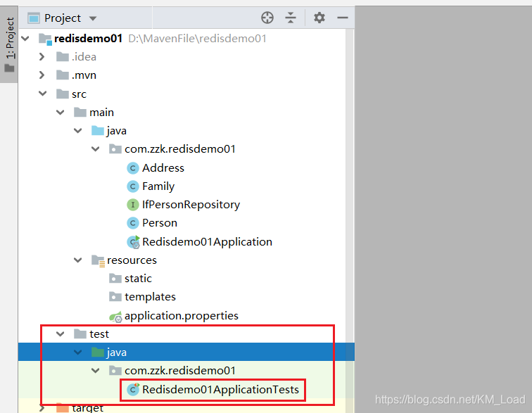Collapse the test com.zzk.redisdemo01 package
The height and width of the screenshot is (413, 532).
[96, 371]
